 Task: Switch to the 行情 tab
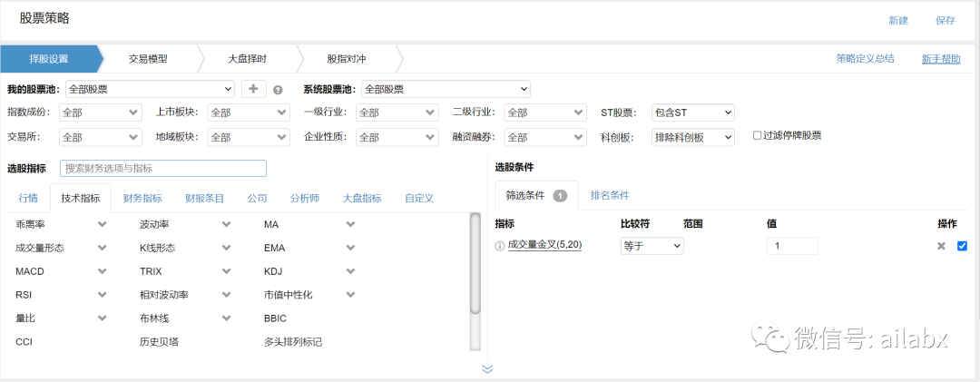click(27, 198)
